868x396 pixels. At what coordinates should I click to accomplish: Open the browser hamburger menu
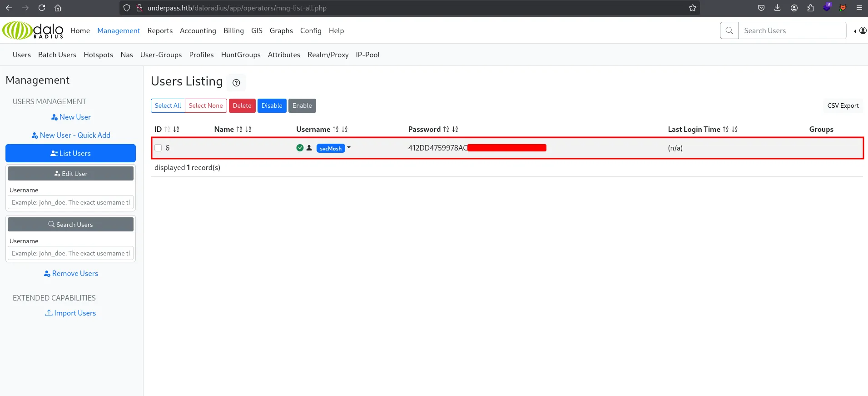click(859, 8)
